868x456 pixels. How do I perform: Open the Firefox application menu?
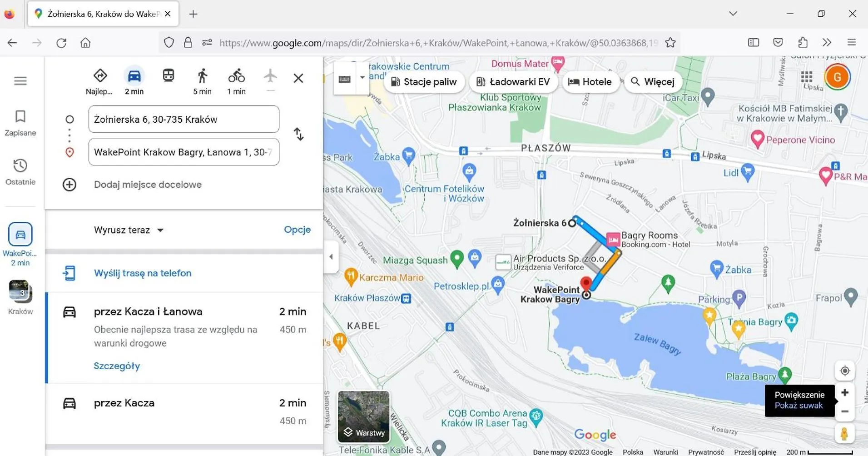[852, 42]
